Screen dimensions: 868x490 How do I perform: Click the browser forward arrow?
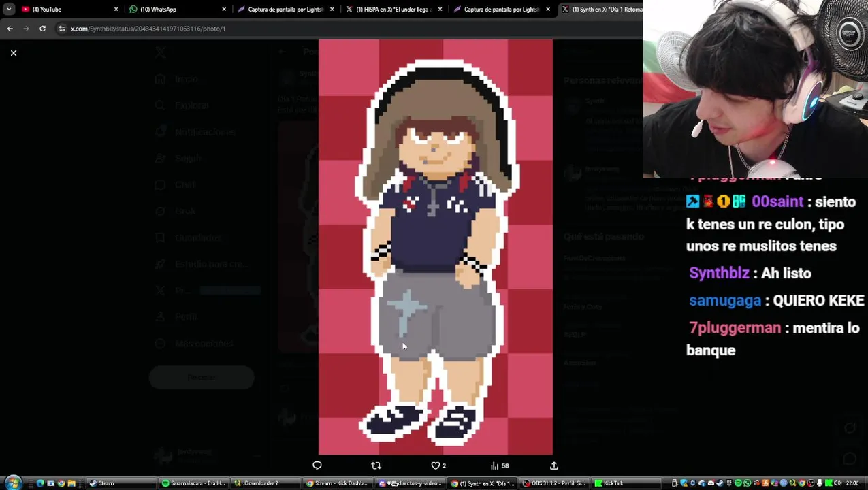[x=26, y=29]
